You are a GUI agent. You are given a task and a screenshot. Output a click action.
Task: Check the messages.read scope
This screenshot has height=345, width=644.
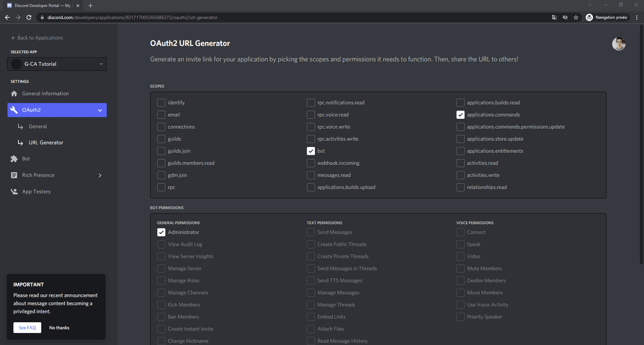(311, 175)
